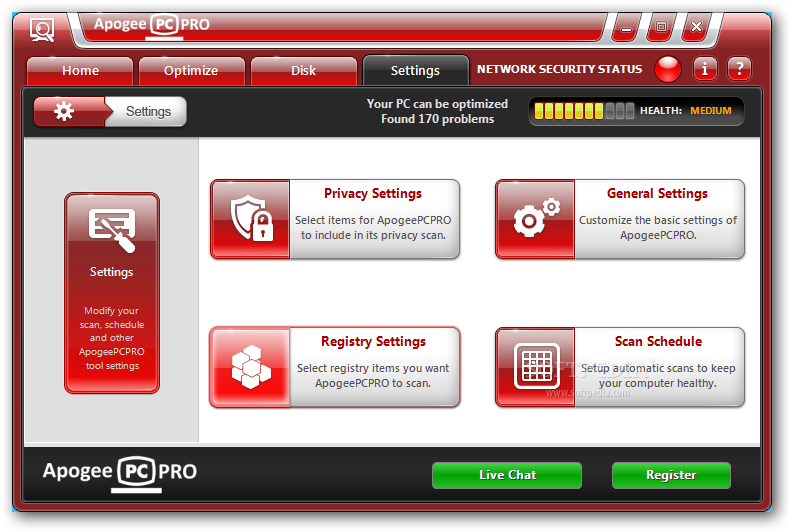Select the Settings tab

point(415,71)
